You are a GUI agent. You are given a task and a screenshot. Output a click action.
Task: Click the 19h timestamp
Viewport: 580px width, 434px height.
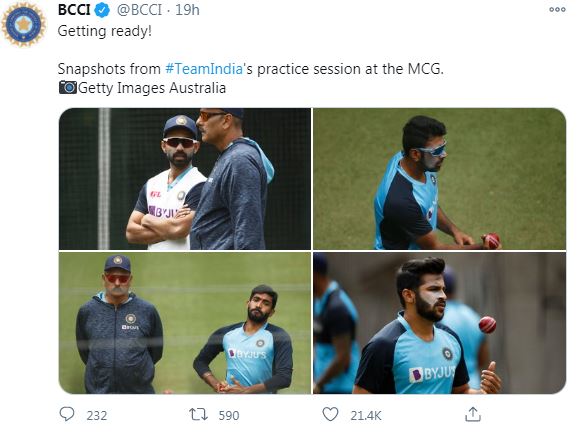[187, 10]
